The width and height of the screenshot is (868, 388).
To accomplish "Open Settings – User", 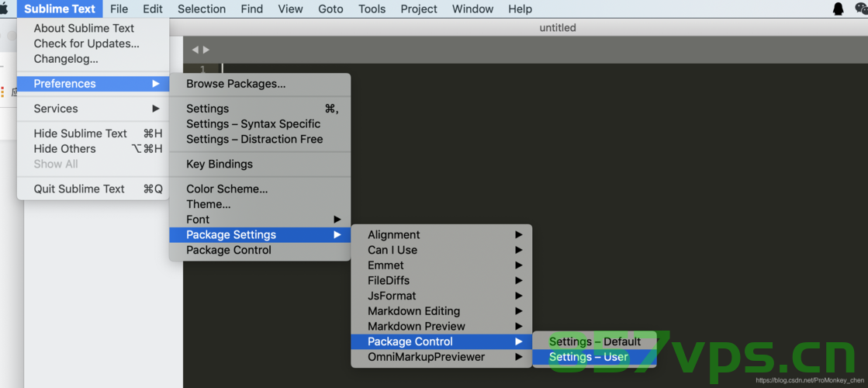I will [x=594, y=357].
